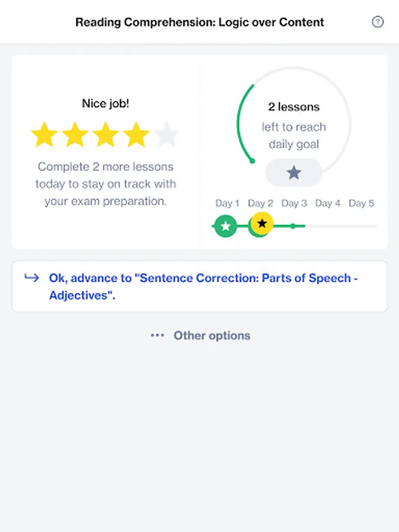
Task: Choose the fourth gold rating star
Action: [137, 135]
